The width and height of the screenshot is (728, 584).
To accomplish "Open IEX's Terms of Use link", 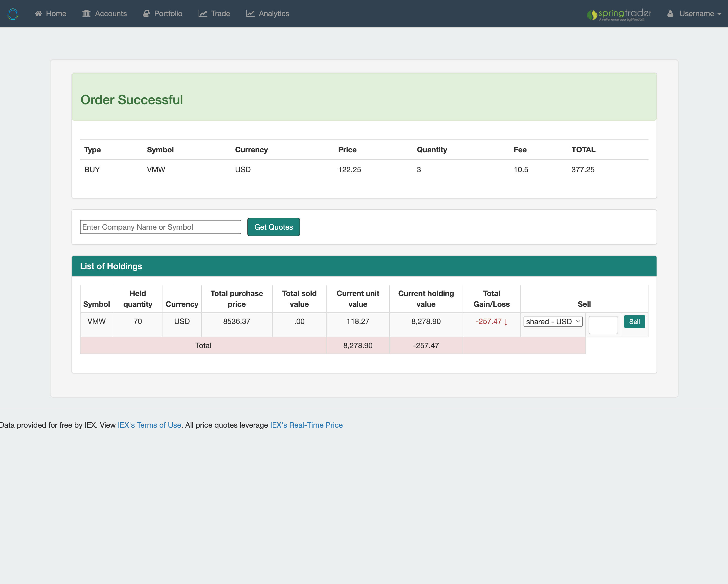I will [149, 425].
